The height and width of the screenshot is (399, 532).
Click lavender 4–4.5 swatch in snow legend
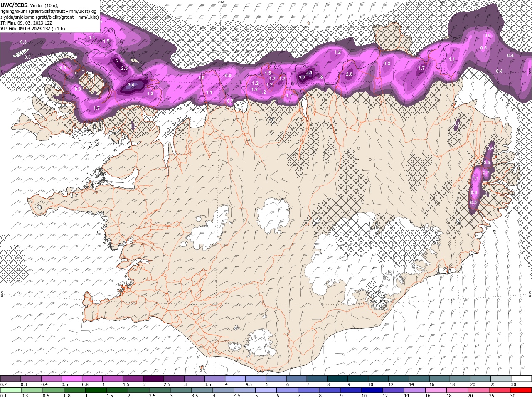point(235,379)
